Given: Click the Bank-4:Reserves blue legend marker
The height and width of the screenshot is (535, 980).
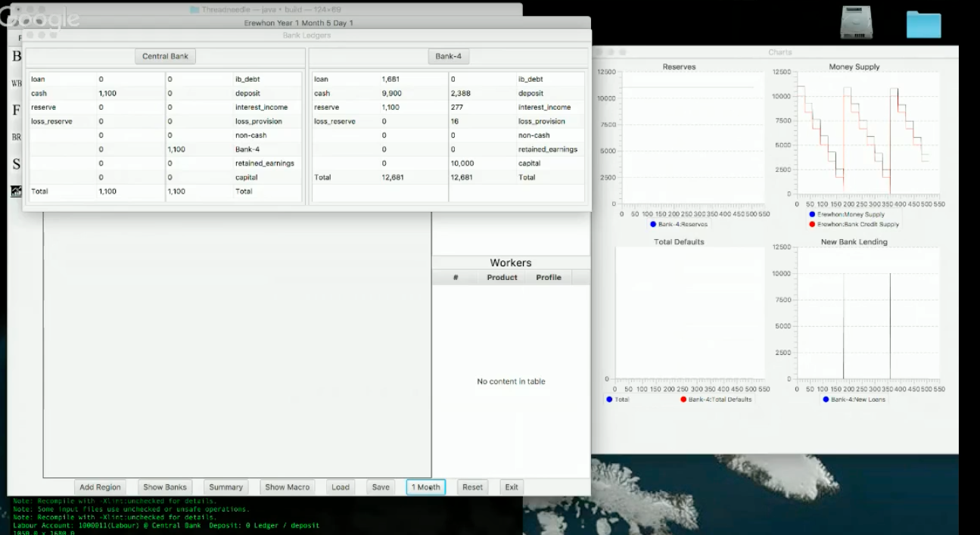Looking at the screenshot, I should [x=653, y=225].
